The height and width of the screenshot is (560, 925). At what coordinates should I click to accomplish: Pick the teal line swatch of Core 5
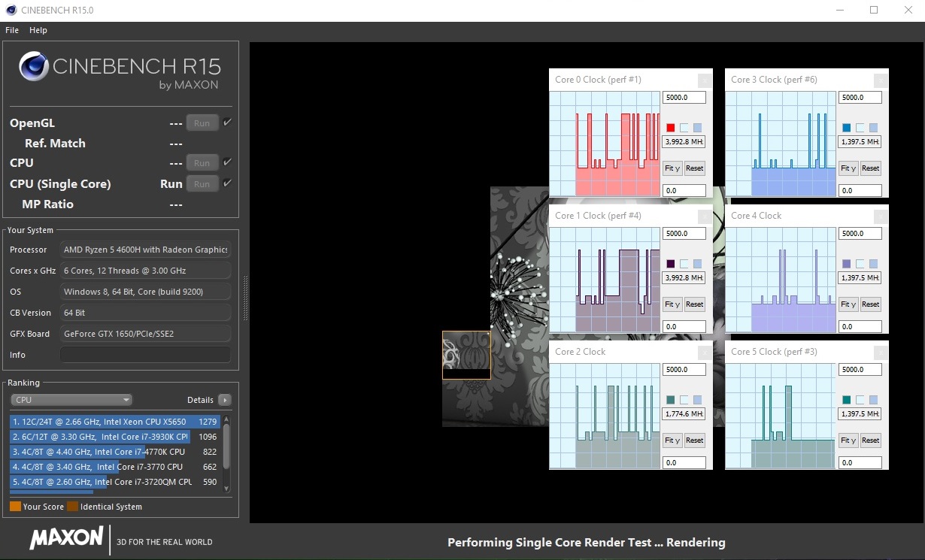847,400
